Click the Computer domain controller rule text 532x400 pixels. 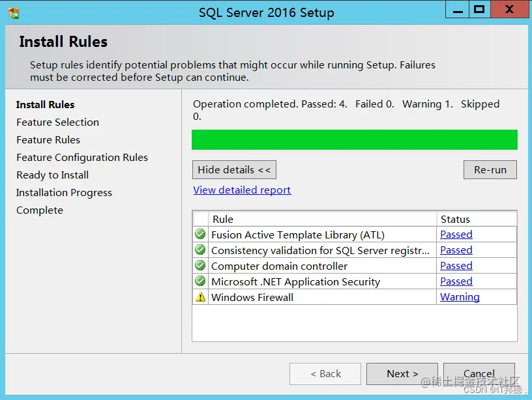(279, 266)
